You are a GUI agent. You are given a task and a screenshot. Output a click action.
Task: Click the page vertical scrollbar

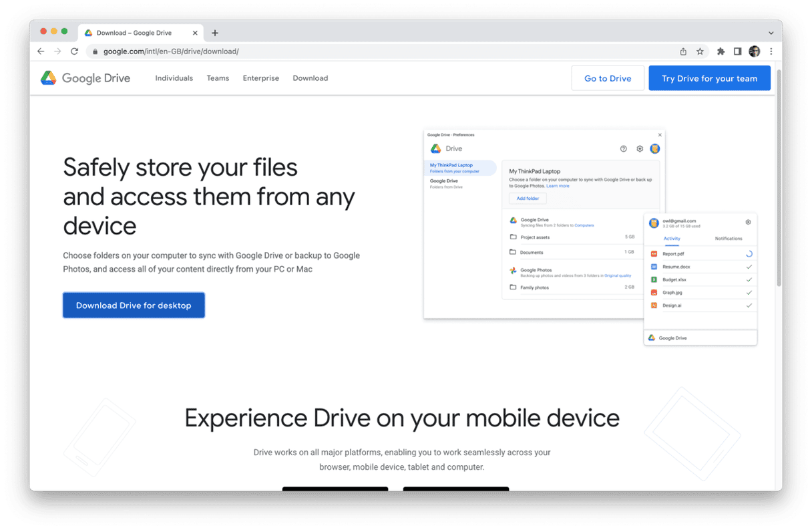tap(779, 177)
